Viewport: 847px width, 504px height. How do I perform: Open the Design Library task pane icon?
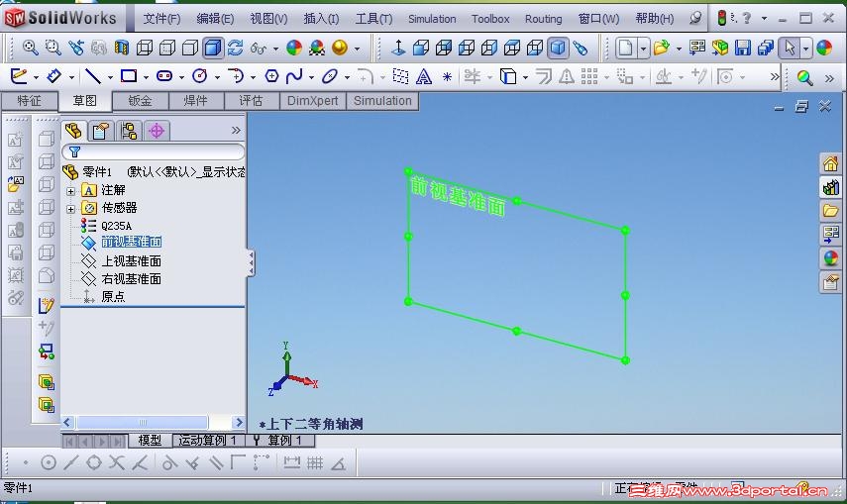[831, 187]
